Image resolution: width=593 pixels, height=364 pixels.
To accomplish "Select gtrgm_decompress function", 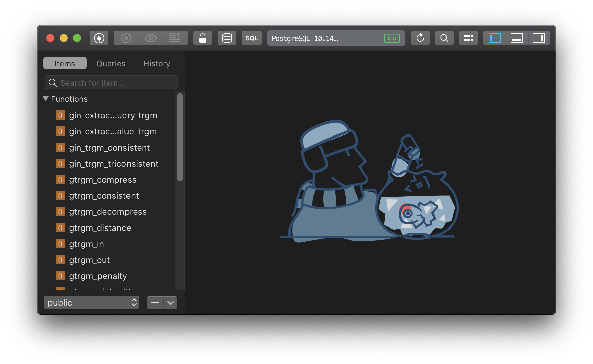I will pyautogui.click(x=107, y=212).
